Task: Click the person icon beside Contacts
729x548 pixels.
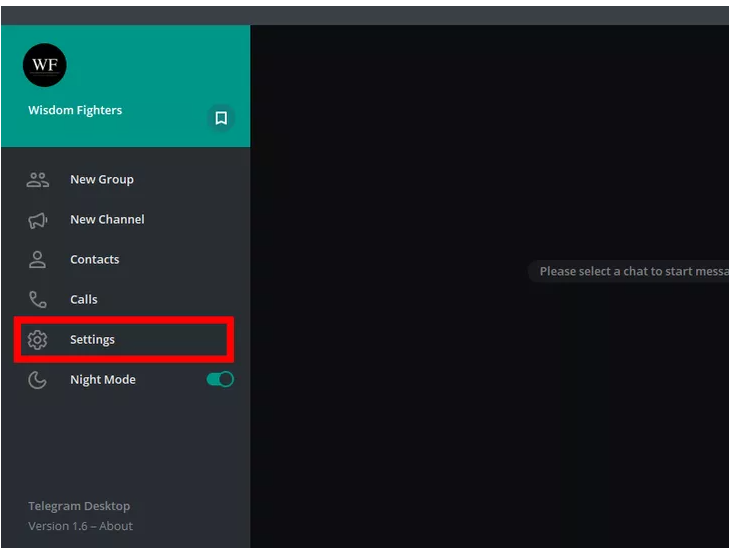Action: click(x=38, y=260)
